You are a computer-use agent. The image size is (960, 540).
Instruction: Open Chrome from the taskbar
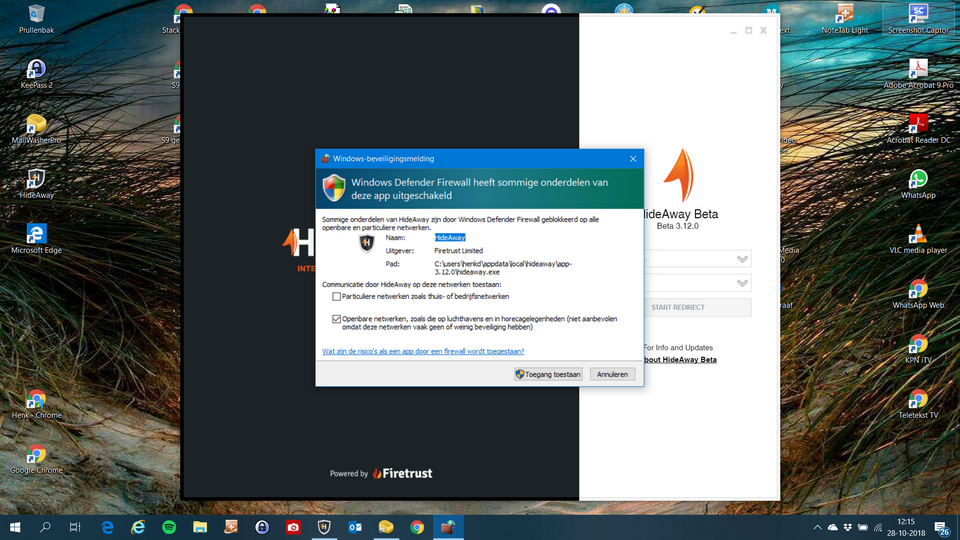417,527
